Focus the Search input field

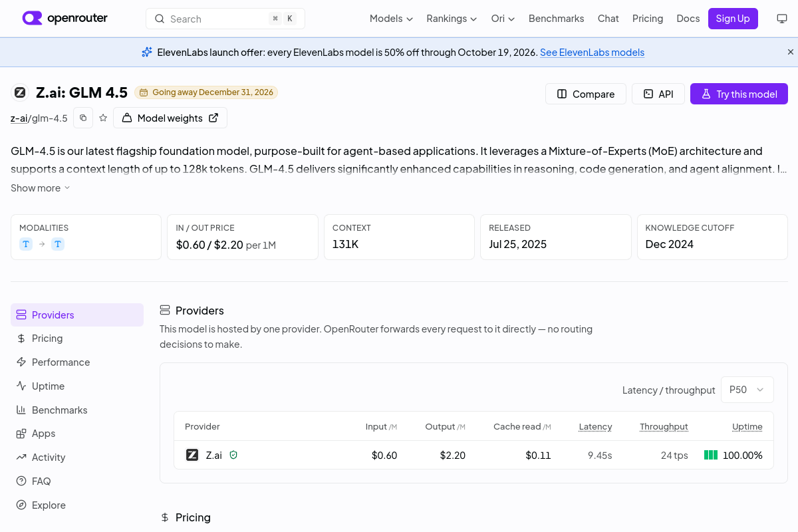point(225,19)
